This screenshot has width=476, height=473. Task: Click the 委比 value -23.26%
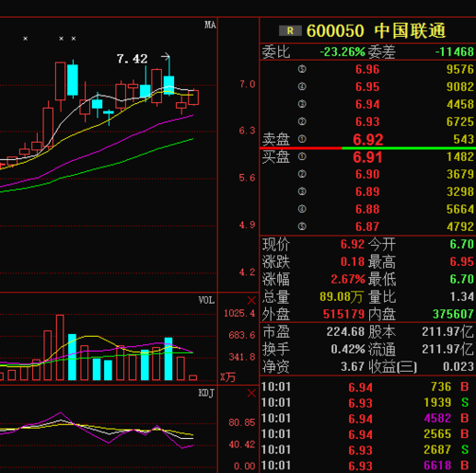[x=343, y=52]
